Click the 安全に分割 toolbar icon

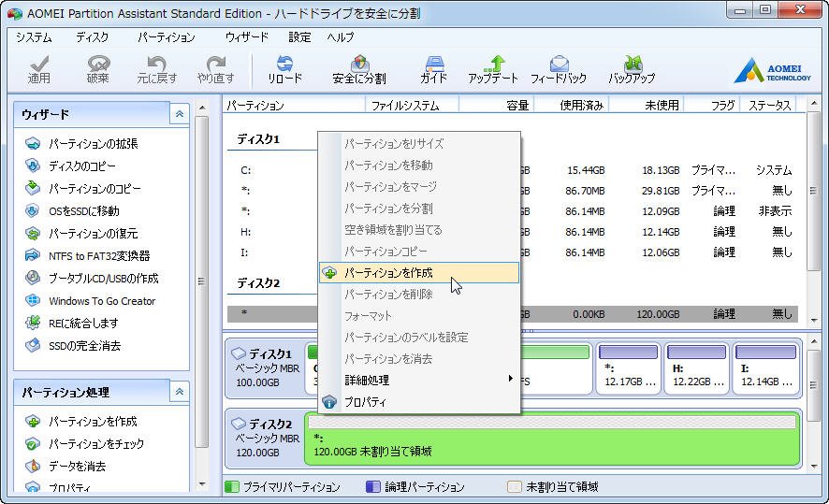[359, 70]
